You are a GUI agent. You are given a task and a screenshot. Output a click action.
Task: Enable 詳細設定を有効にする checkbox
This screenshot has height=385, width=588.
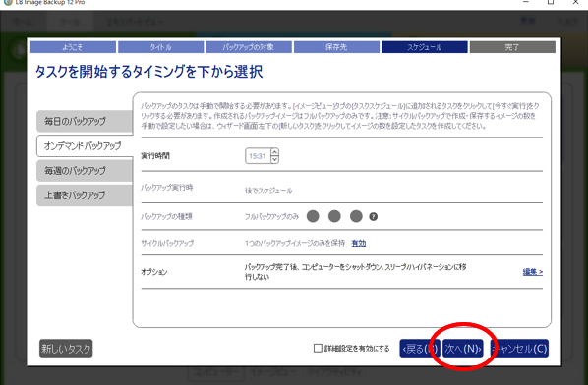tap(318, 349)
